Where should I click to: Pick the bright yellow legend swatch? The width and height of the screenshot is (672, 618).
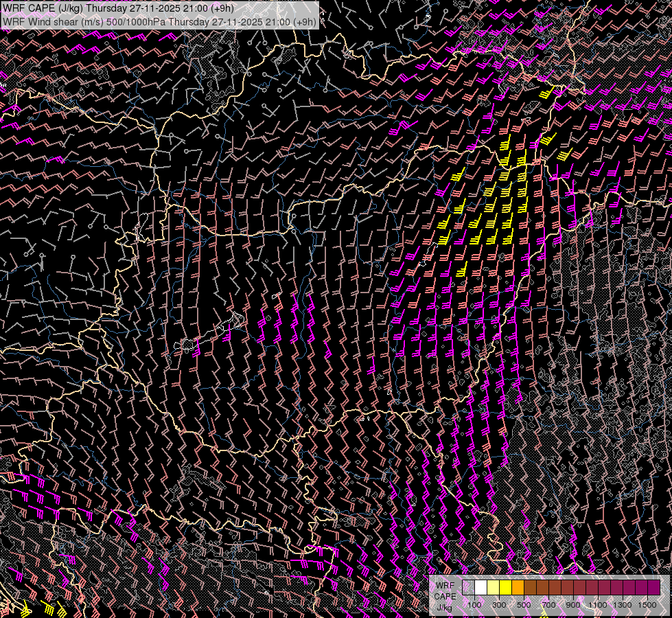pos(505,588)
